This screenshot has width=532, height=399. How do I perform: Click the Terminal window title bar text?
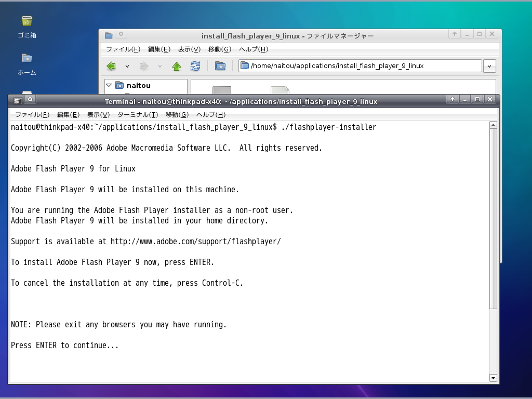click(241, 101)
